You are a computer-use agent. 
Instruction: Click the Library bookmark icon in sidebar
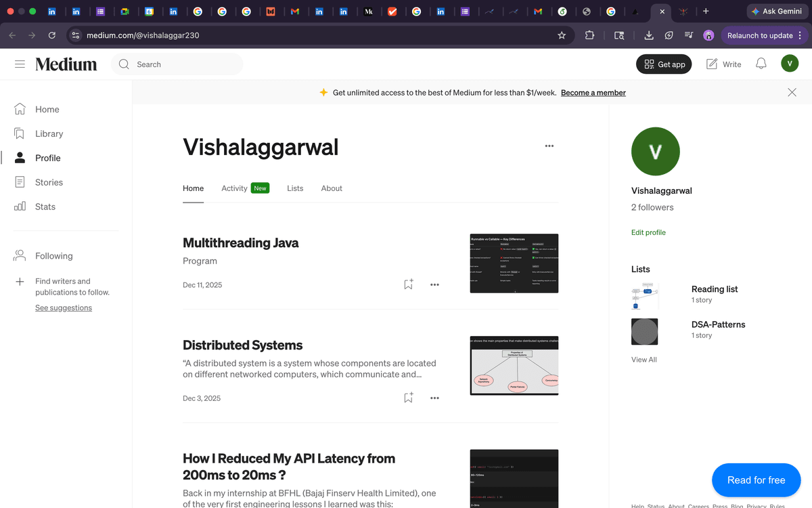pyautogui.click(x=20, y=133)
